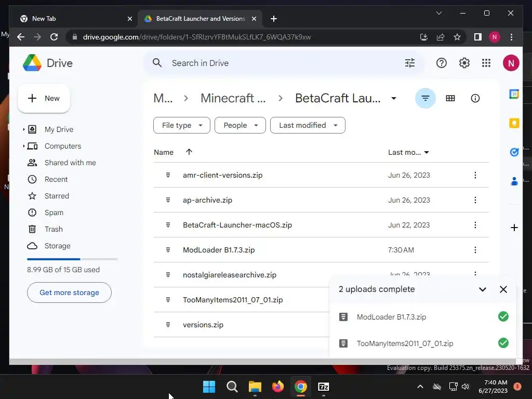The width and height of the screenshot is (532, 399).
Task: Open advanced search options filter icon
Action: 410,63
